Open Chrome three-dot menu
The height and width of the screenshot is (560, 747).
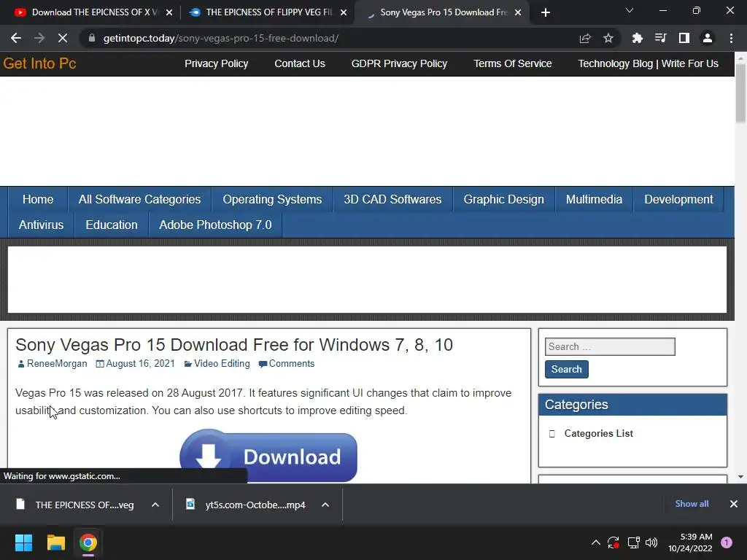731,38
